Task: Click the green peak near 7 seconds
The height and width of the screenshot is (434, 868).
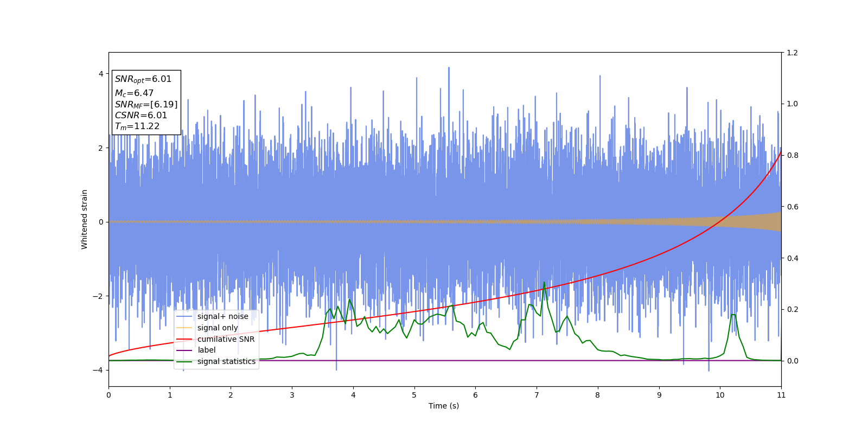Action: 544,283
